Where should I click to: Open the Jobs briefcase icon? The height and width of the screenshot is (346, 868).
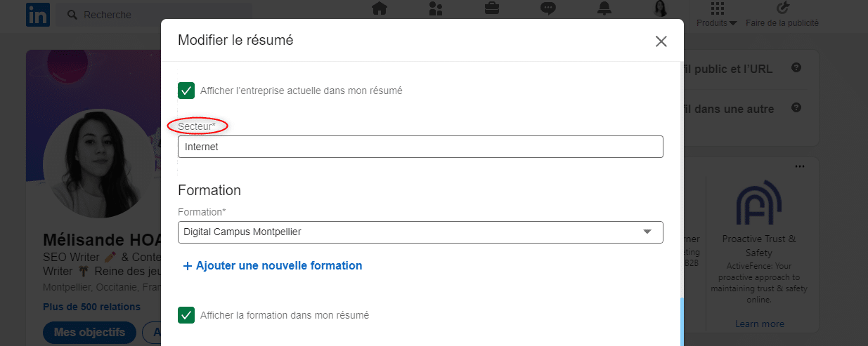492,9
